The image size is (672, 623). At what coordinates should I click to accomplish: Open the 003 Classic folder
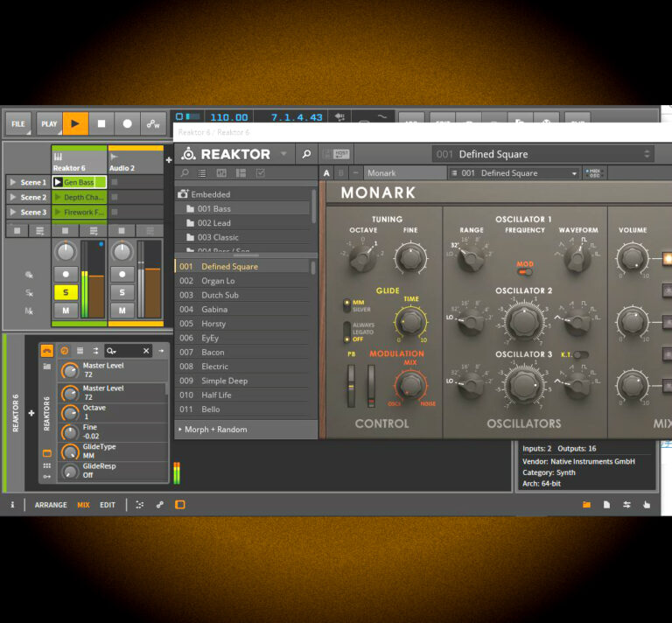click(243, 237)
